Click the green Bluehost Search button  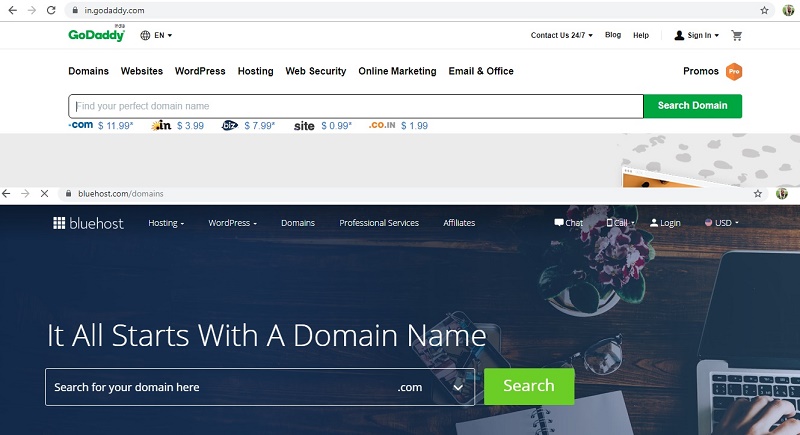(529, 386)
